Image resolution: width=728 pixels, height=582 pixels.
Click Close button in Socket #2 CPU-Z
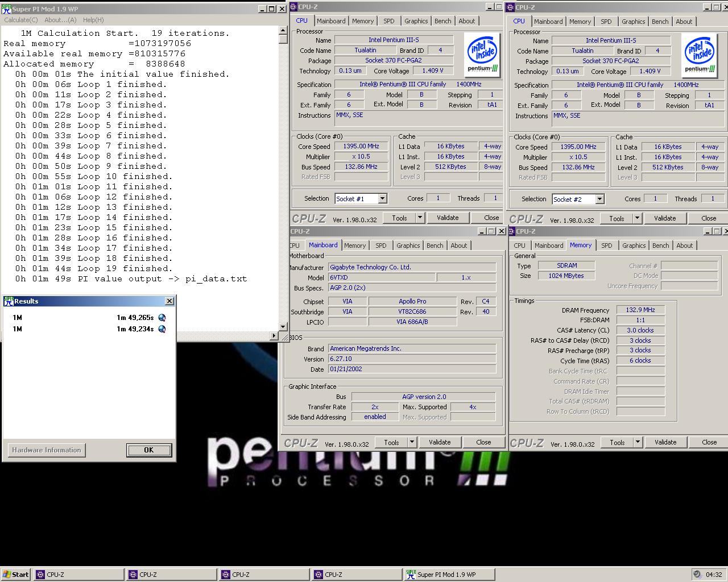(x=708, y=218)
